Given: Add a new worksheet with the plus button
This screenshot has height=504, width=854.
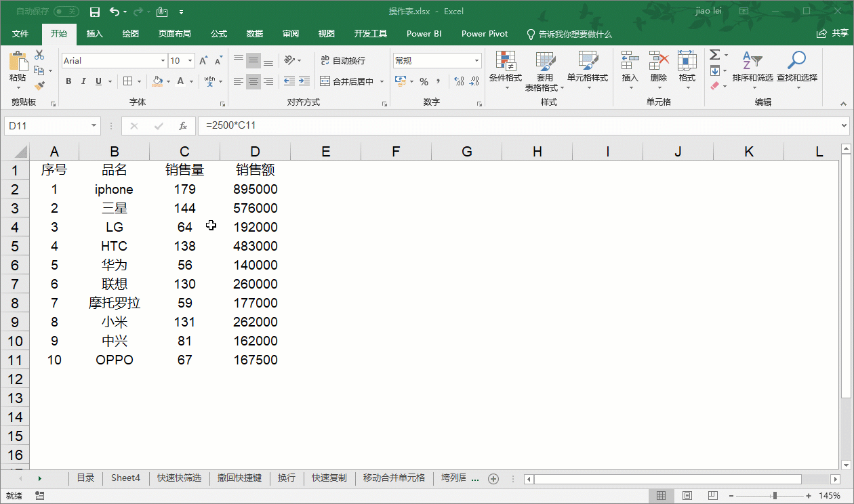Looking at the screenshot, I should click(493, 478).
